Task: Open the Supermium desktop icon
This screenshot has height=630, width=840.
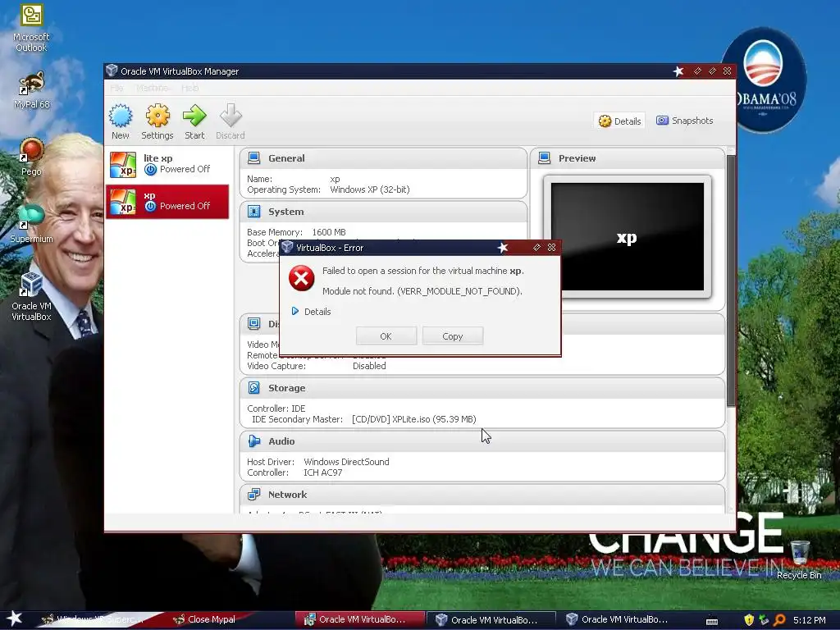Action: (31, 223)
